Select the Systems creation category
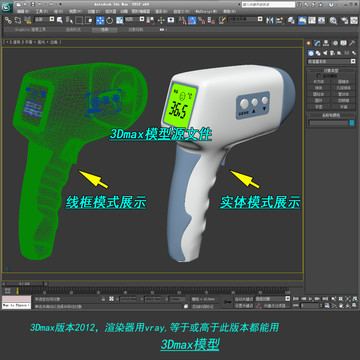Image resolution: width=360 pixels, height=360 pixels. tap(353, 53)
